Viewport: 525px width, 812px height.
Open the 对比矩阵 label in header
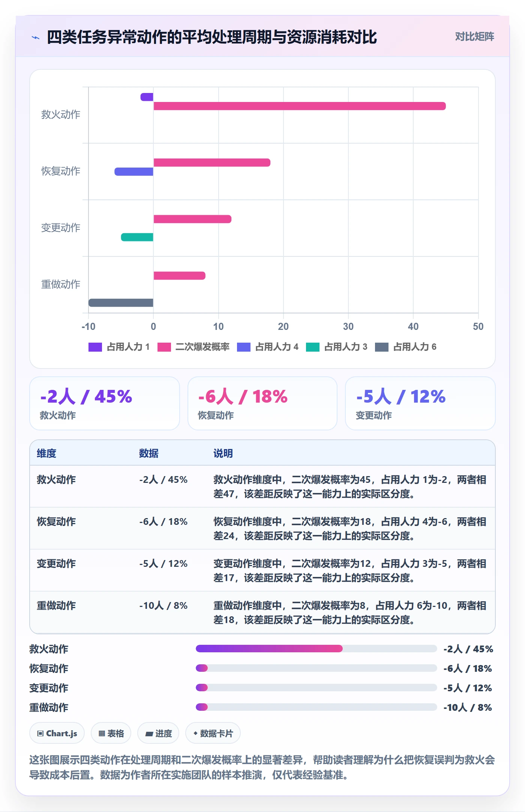[474, 37]
